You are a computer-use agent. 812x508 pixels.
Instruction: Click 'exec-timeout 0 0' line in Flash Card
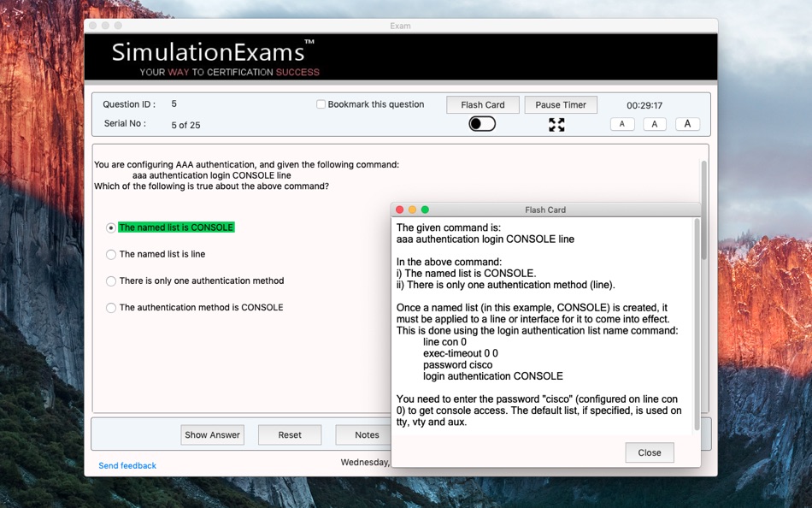click(461, 353)
